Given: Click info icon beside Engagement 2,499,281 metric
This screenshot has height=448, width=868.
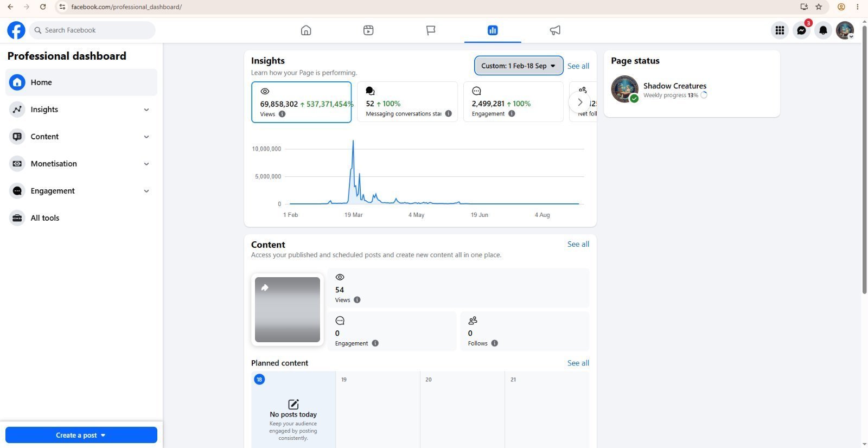Looking at the screenshot, I should click(512, 113).
